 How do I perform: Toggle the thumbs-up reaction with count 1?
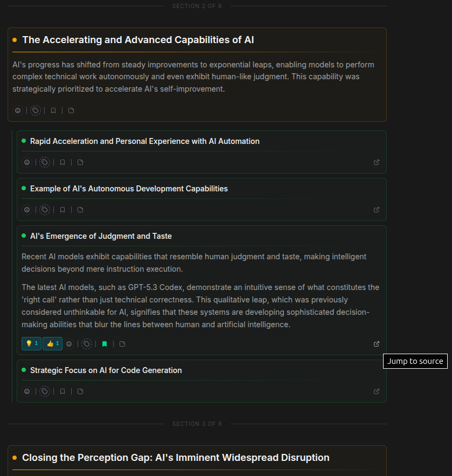pos(52,344)
